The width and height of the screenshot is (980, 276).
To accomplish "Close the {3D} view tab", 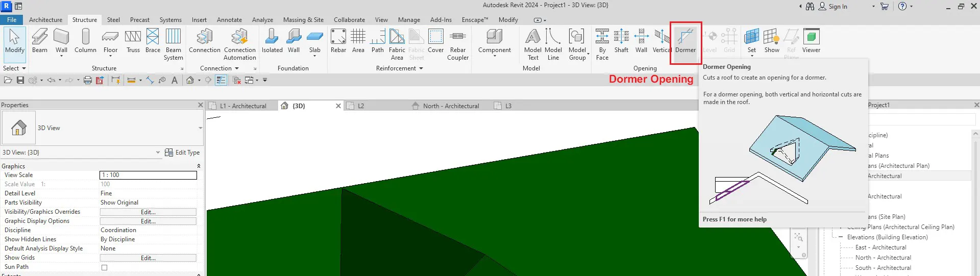I will 338,106.
